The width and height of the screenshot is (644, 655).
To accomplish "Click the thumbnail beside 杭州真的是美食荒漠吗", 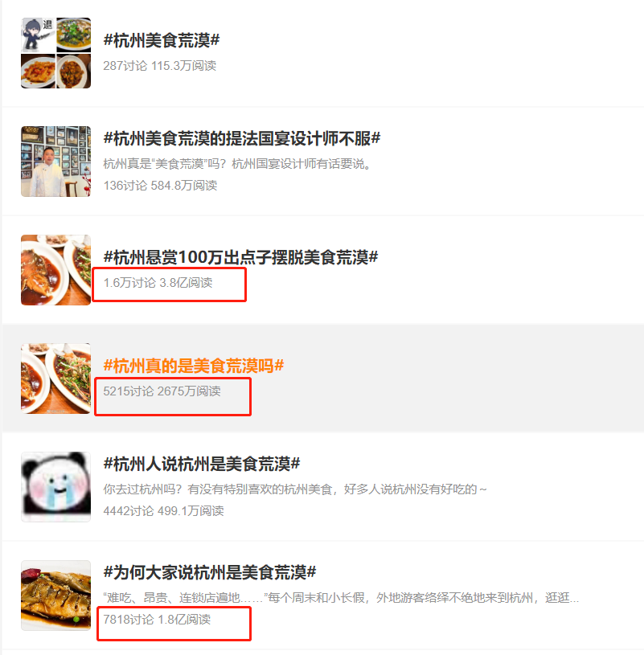I will click(56, 379).
